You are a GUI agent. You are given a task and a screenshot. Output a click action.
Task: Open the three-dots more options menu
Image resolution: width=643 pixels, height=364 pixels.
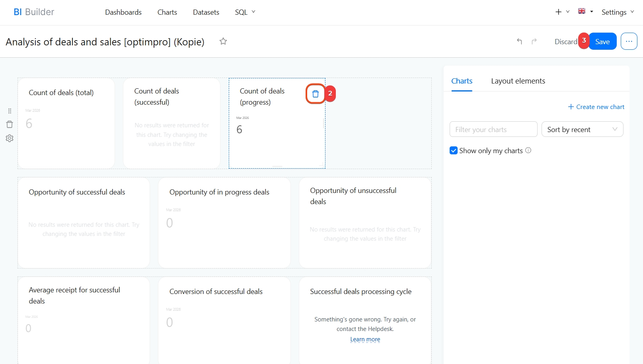click(x=629, y=41)
